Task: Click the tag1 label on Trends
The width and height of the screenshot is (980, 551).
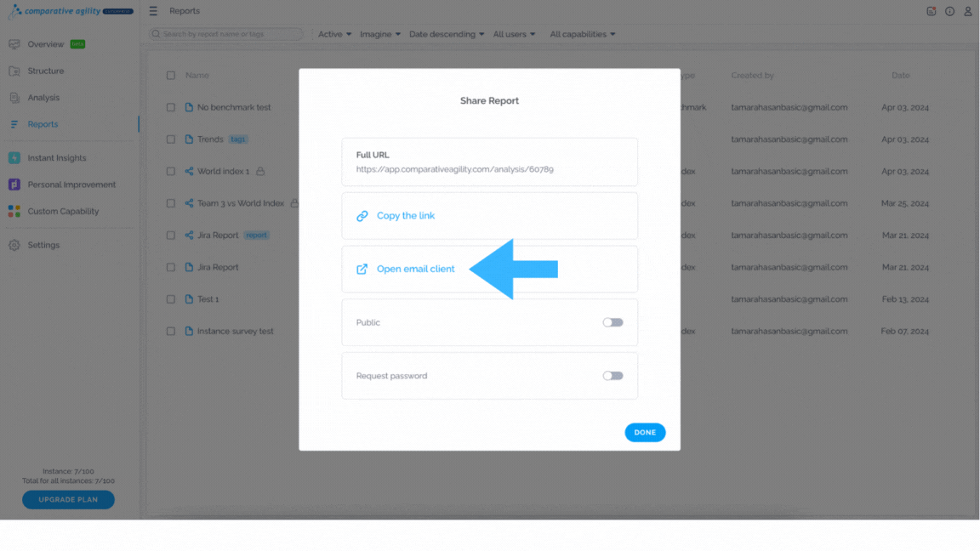Action: coord(238,139)
